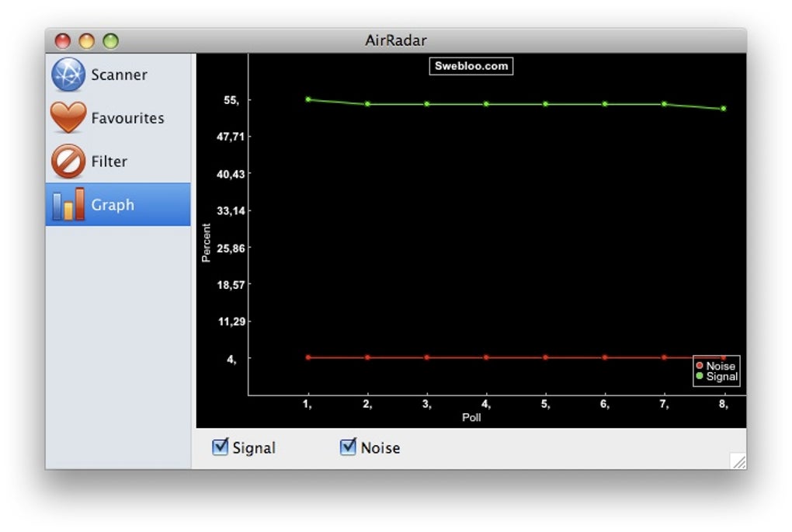Zoom window with the green button
This screenshot has width=792, height=532.
pos(110,41)
